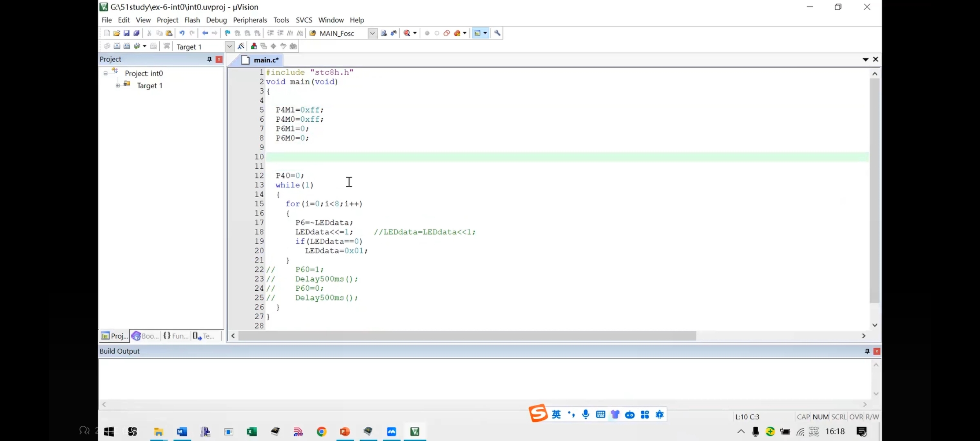This screenshot has height=441, width=980.
Task: Open the Target 1 selection dropdown
Action: coord(229,47)
